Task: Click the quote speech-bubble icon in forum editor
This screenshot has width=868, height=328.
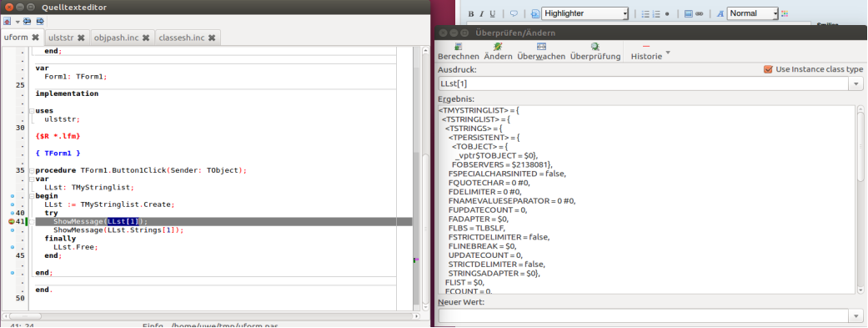Action: [514, 14]
